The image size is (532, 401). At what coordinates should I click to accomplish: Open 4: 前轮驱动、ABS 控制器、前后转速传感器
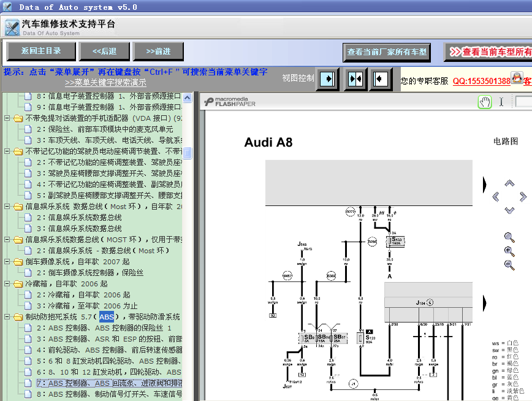[x=109, y=349]
